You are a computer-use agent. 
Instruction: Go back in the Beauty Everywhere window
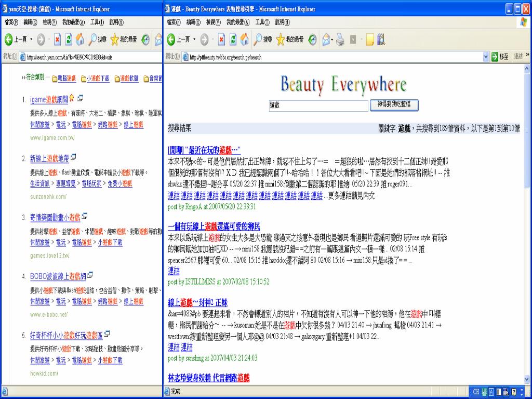(179, 39)
